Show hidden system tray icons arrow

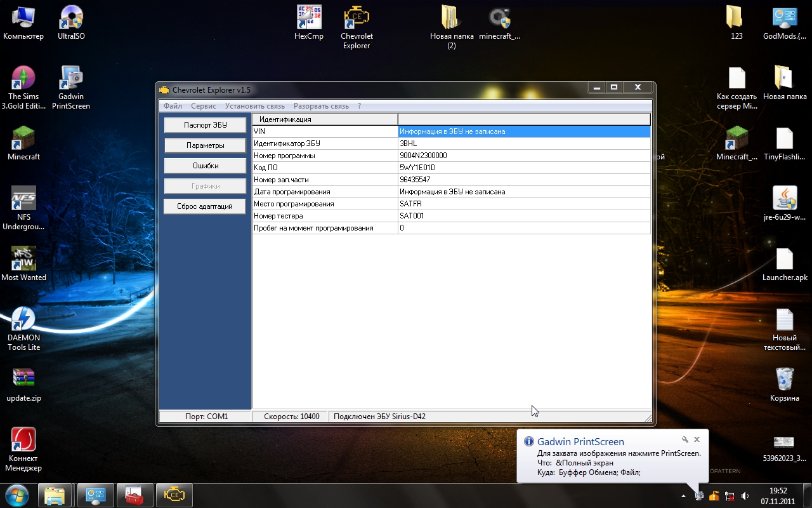pyautogui.click(x=683, y=496)
